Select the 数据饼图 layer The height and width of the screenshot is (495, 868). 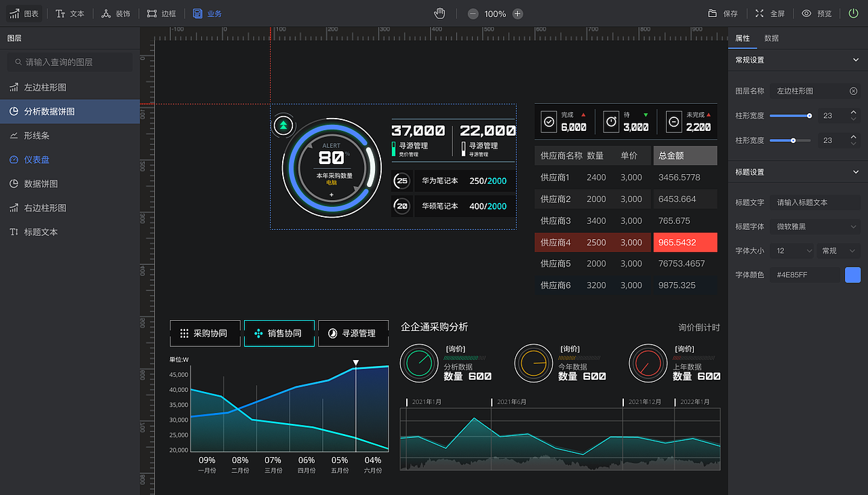click(x=70, y=184)
